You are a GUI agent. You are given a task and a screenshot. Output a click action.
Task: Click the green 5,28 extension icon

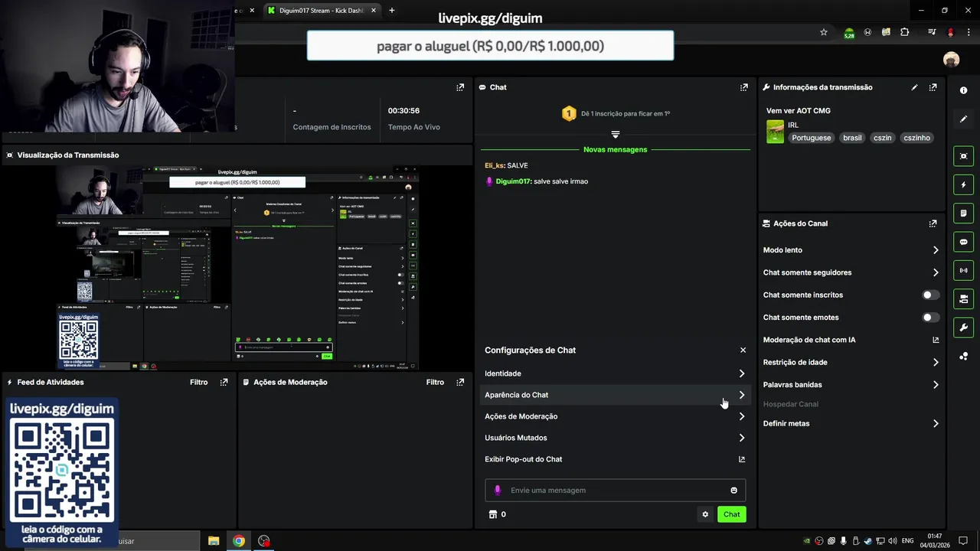coord(849,33)
